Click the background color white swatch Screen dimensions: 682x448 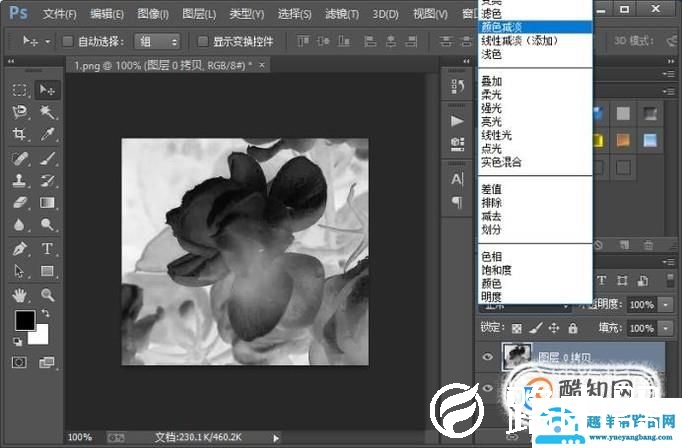click(41, 337)
